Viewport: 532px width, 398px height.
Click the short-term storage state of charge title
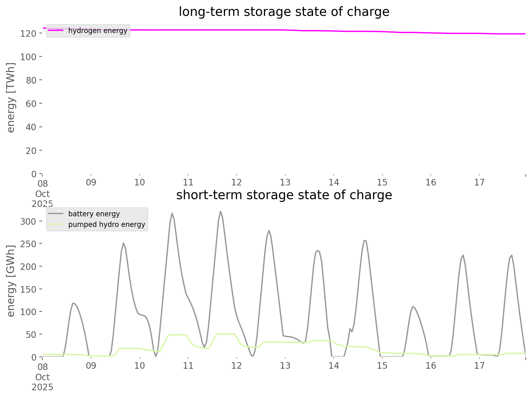284,195
